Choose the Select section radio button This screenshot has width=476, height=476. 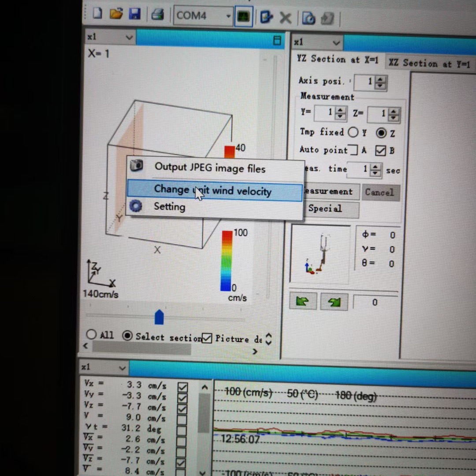click(127, 335)
